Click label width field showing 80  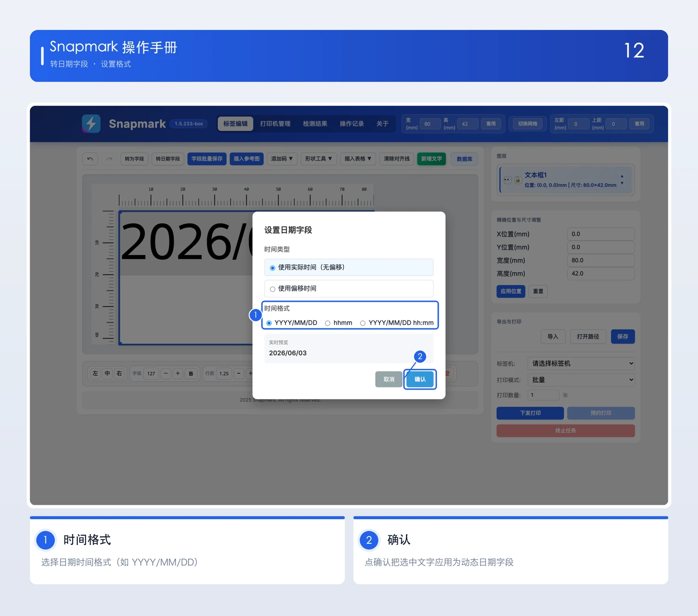point(430,124)
